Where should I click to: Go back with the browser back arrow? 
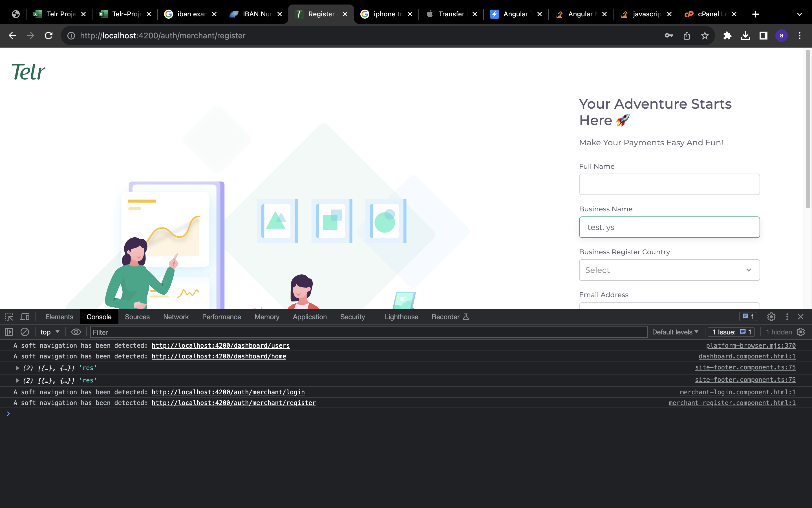(12, 36)
